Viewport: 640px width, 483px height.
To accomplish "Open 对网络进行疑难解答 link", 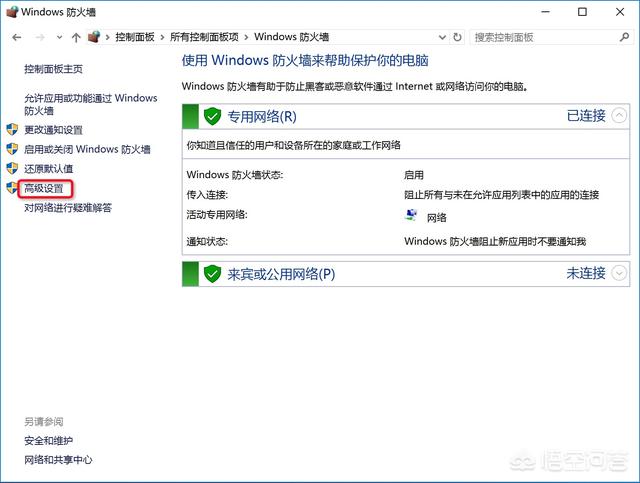I will pos(68,208).
